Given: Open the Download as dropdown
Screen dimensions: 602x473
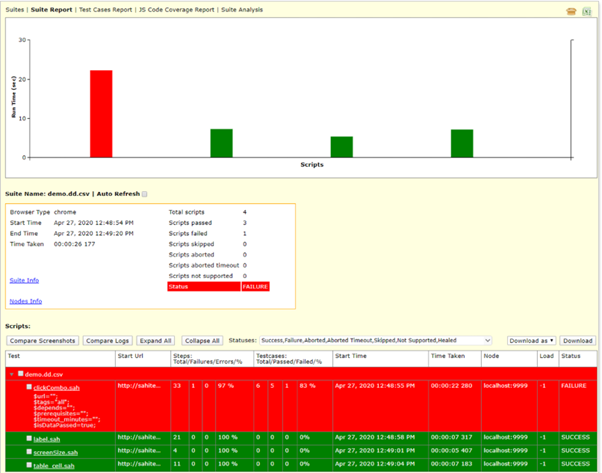Looking at the screenshot, I should point(531,341).
